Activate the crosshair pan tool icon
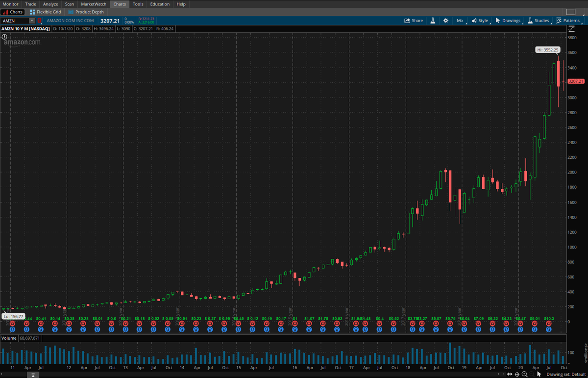 (x=517, y=374)
